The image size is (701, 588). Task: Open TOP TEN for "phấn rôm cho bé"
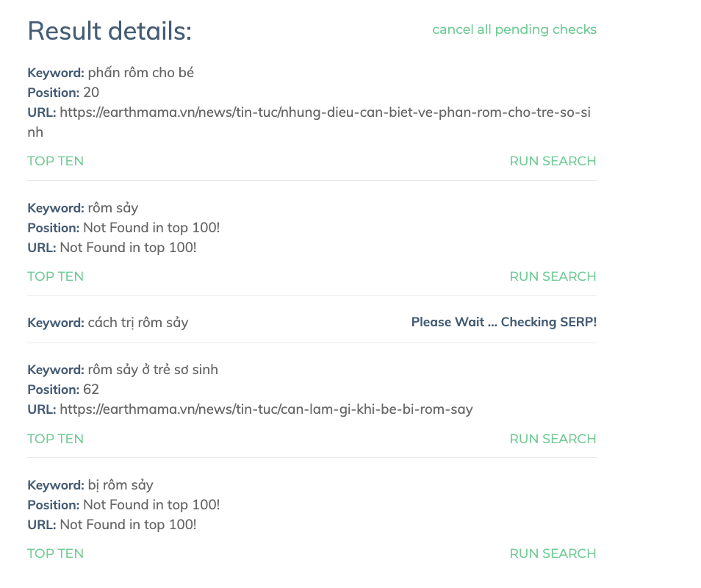click(55, 161)
